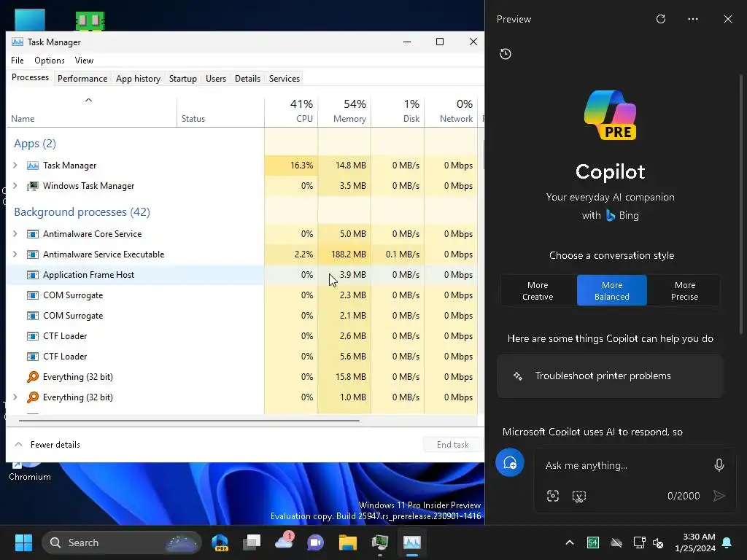This screenshot has width=747, height=560.
Task: Click the Copilot PRE logo
Action: tap(611, 114)
